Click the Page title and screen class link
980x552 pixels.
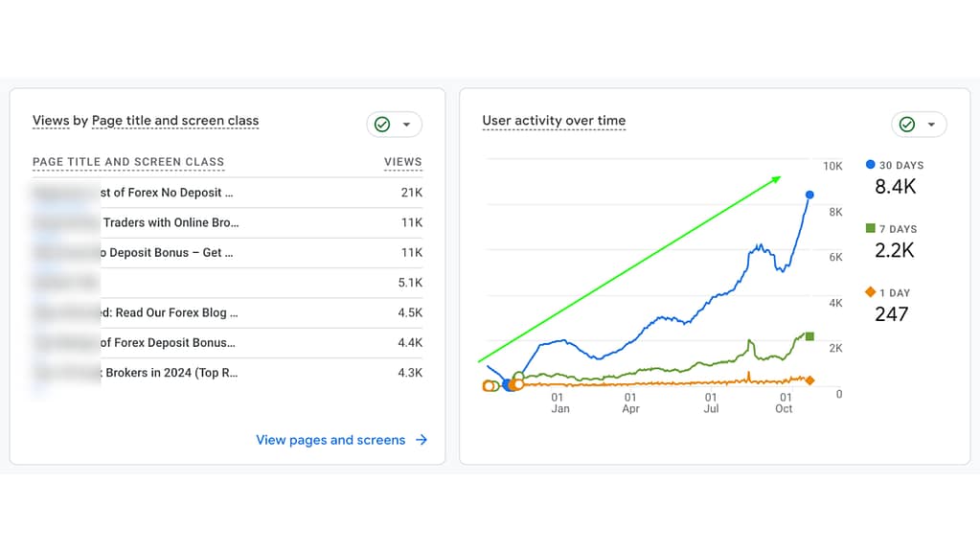[174, 121]
